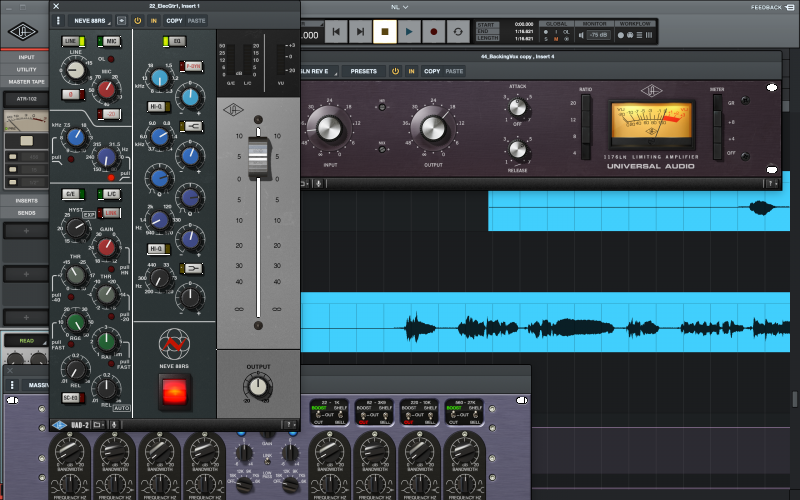The width and height of the screenshot is (800, 500).
Task: Arm recording with the red record button
Action: coord(433,32)
